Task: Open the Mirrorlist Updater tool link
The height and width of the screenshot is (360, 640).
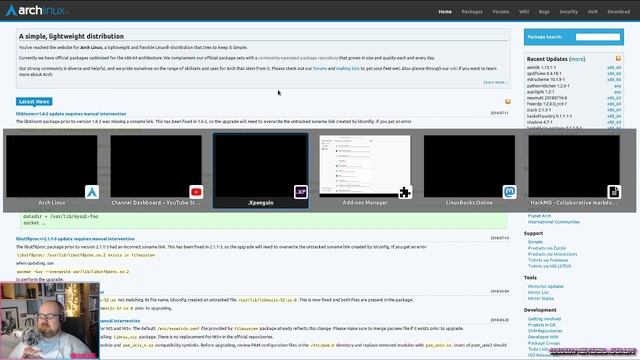Action: click(x=546, y=287)
